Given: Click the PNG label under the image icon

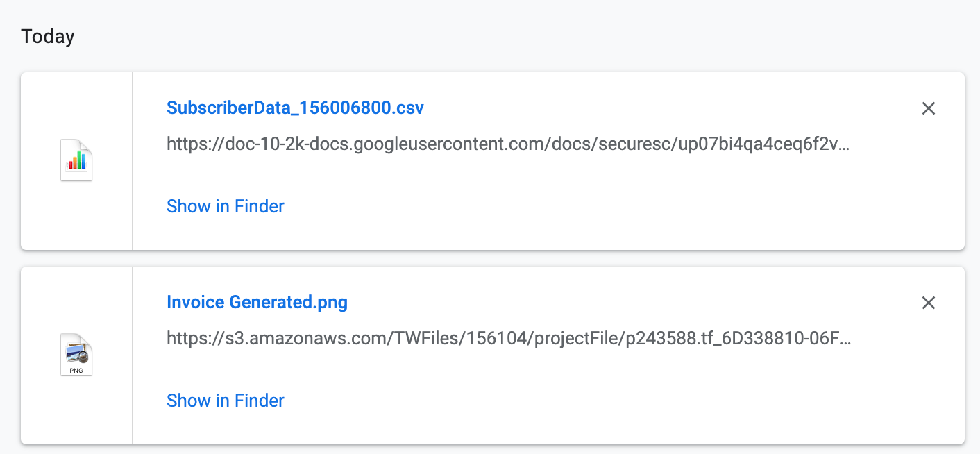Looking at the screenshot, I should pos(76,371).
